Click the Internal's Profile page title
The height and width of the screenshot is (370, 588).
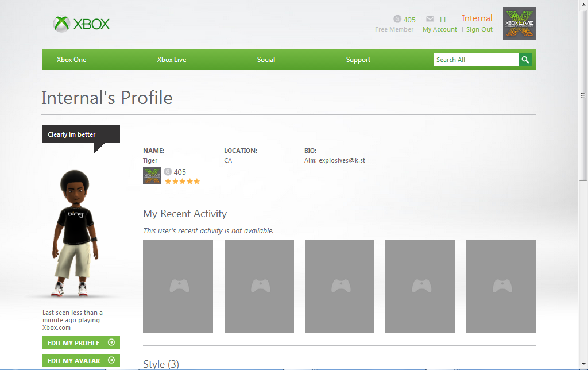coord(107,98)
